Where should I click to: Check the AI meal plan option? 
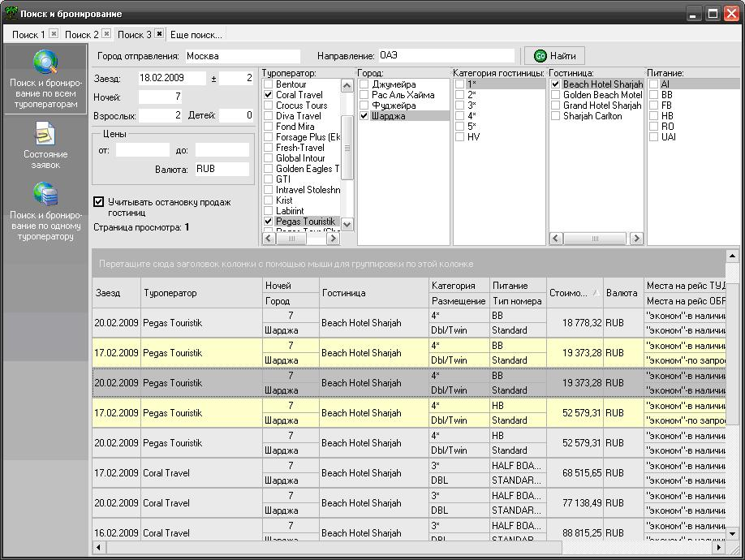click(653, 84)
